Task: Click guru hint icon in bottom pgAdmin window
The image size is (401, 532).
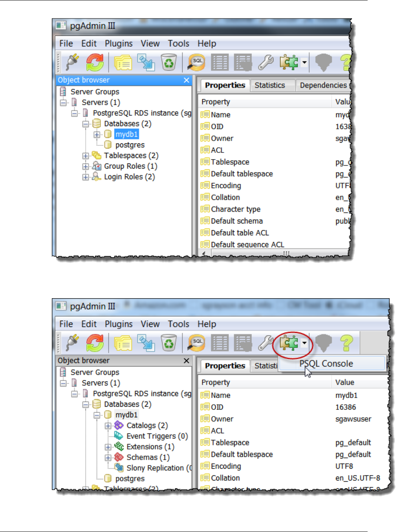Action: coord(324,343)
